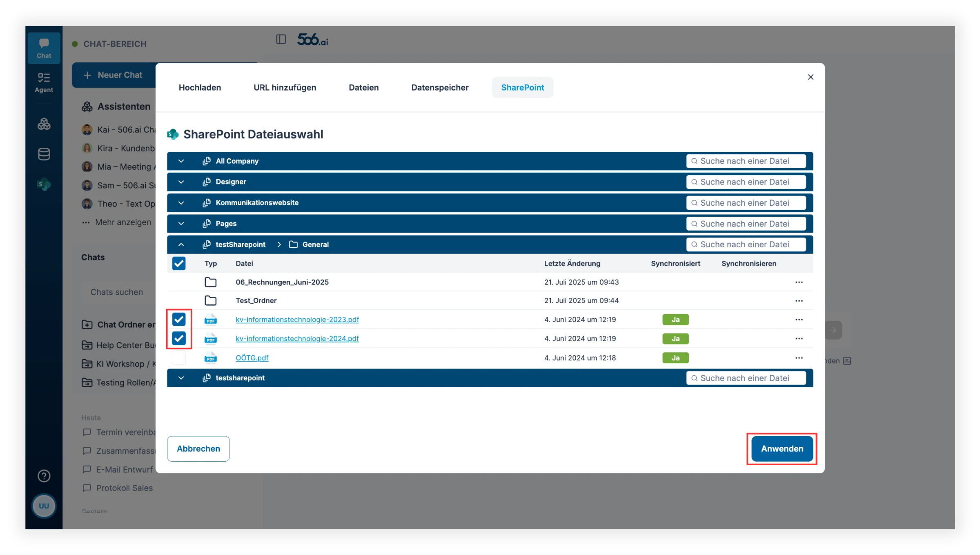Open kv-informationstechnologie-2024.pdf link
980x555 pixels.
pos(297,338)
